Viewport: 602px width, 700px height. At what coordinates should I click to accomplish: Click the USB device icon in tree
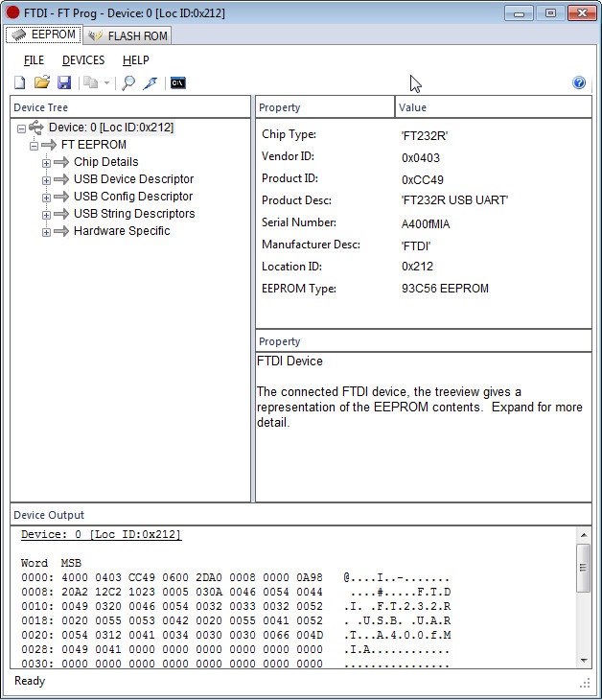pos(36,128)
